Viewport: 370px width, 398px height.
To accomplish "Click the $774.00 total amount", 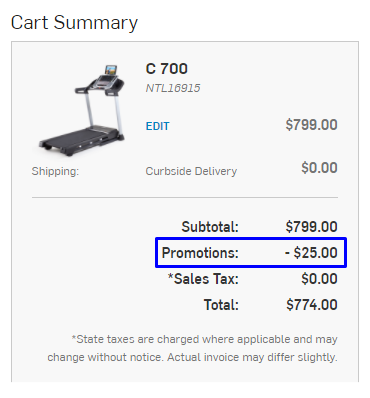I will (312, 305).
